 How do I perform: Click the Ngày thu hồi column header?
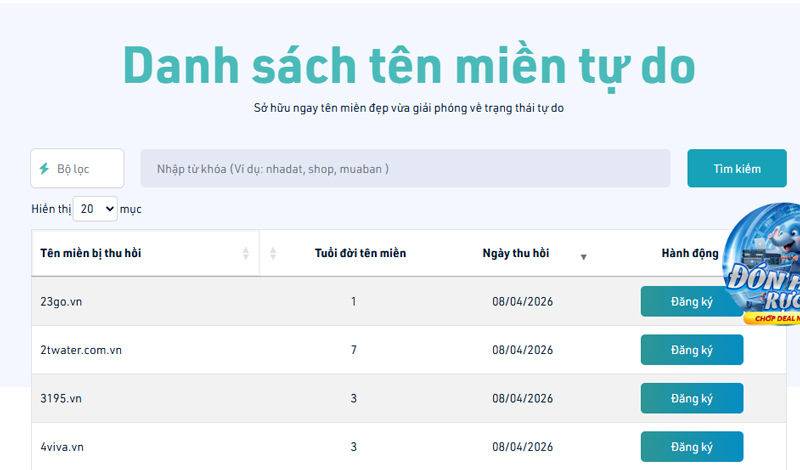click(516, 253)
